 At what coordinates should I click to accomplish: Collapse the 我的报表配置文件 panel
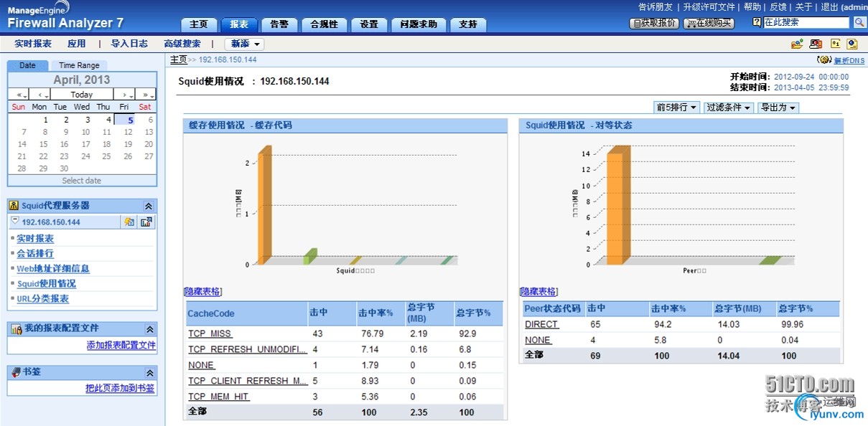(149, 329)
